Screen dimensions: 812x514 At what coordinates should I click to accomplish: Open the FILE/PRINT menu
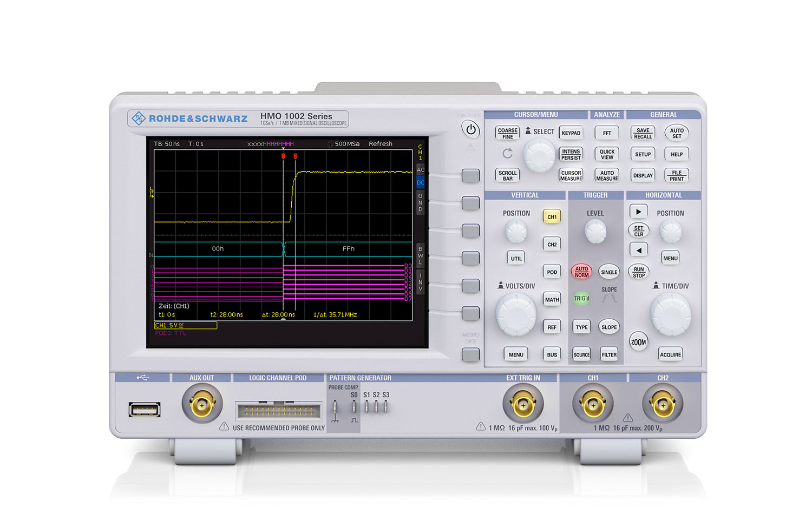click(x=677, y=175)
